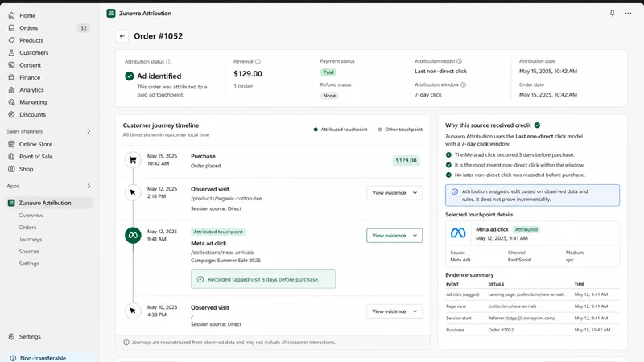Click the Content icon
The image size is (644, 362).
(11, 65)
